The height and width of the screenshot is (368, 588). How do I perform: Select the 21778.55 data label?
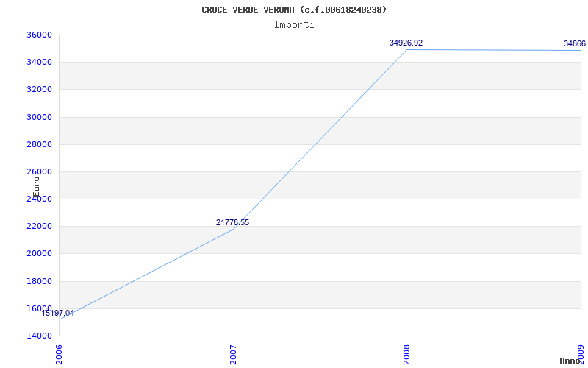pyautogui.click(x=232, y=222)
